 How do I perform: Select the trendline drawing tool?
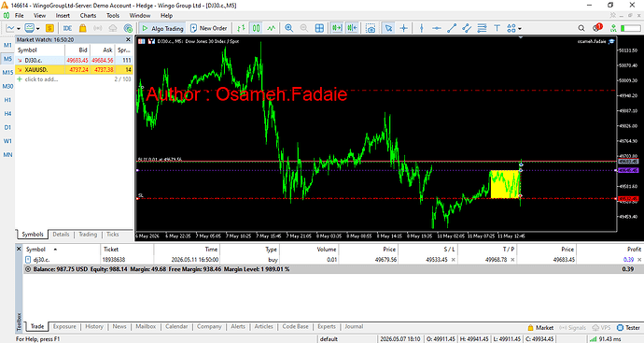click(452, 28)
